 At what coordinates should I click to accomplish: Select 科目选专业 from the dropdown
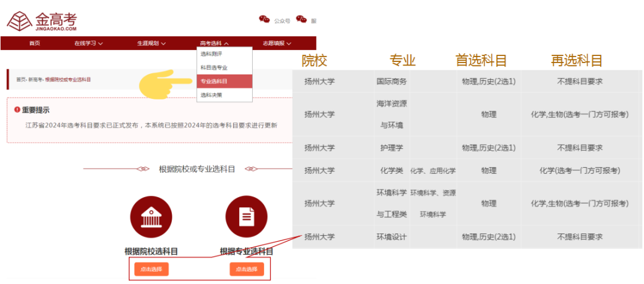coord(224,68)
